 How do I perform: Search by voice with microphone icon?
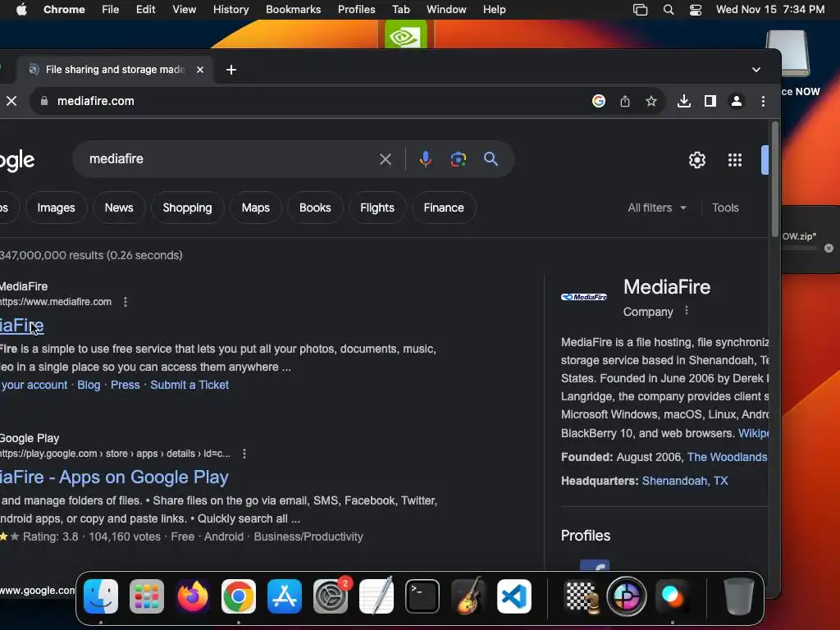(x=426, y=159)
